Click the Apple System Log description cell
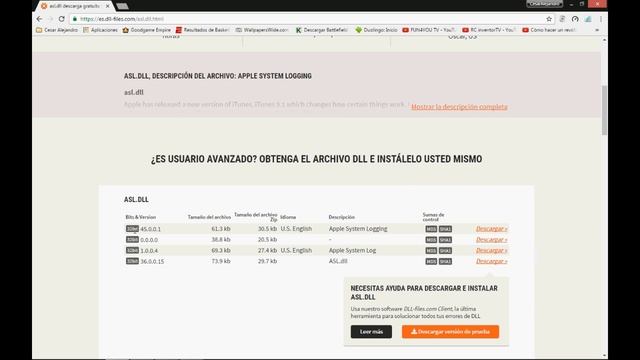 (x=352, y=250)
